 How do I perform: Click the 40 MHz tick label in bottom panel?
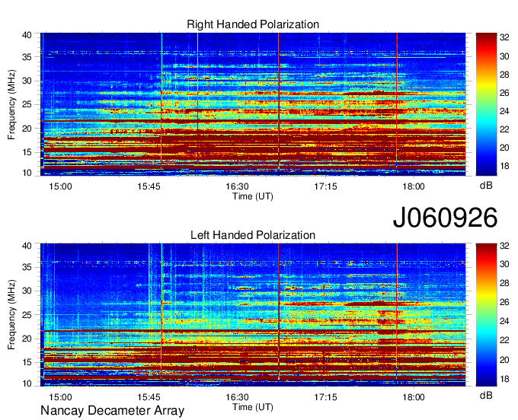[27, 246]
